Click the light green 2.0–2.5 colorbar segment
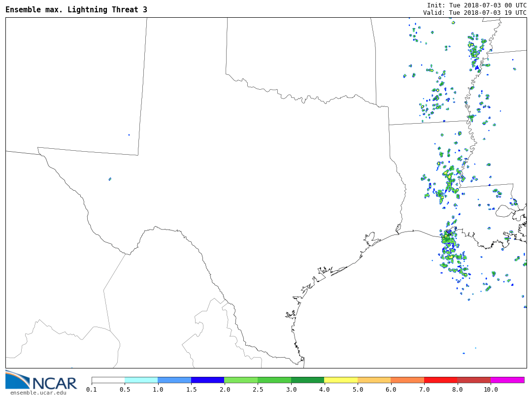 click(x=241, y=380)
